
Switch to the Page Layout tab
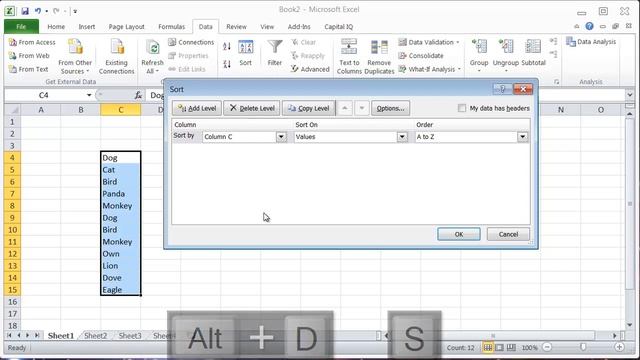tap(127, 27)
